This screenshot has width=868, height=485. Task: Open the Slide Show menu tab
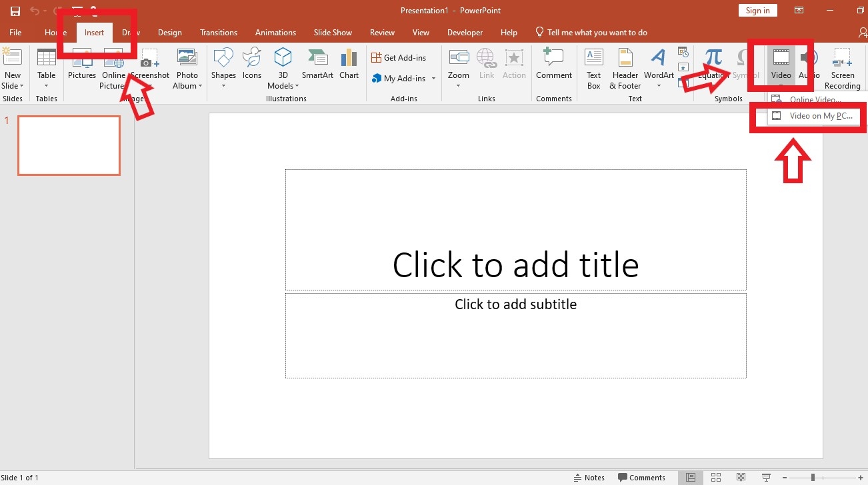(x=333, y=32)
